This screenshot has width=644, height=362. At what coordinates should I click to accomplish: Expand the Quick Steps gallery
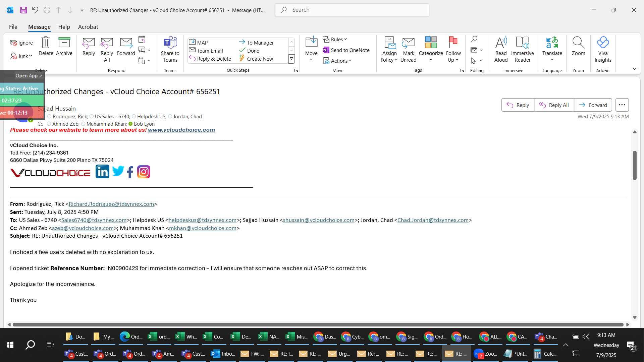point(291,59)
